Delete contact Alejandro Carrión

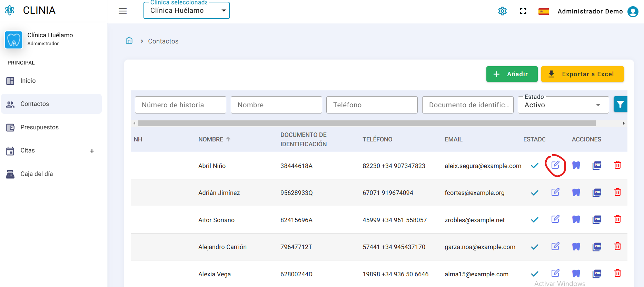point(617,246)
